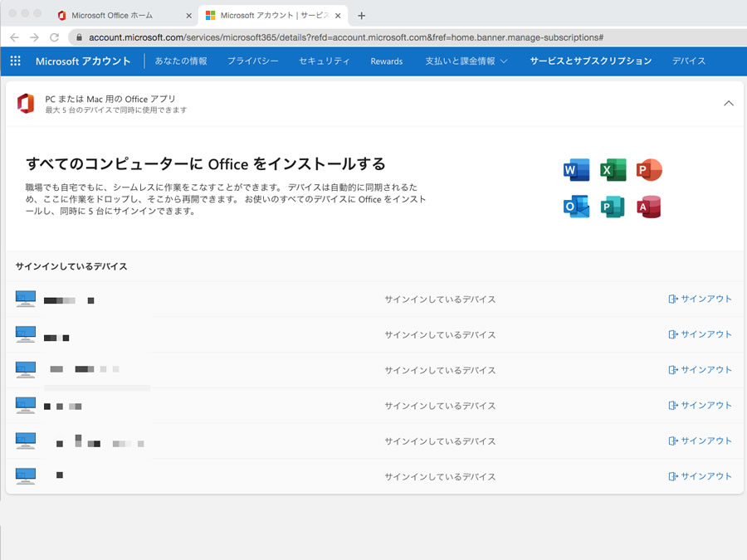Click the red Office logo beside PC または Mac 用の Office アプリ
747x560 pixels.
(x=26, y=104)
